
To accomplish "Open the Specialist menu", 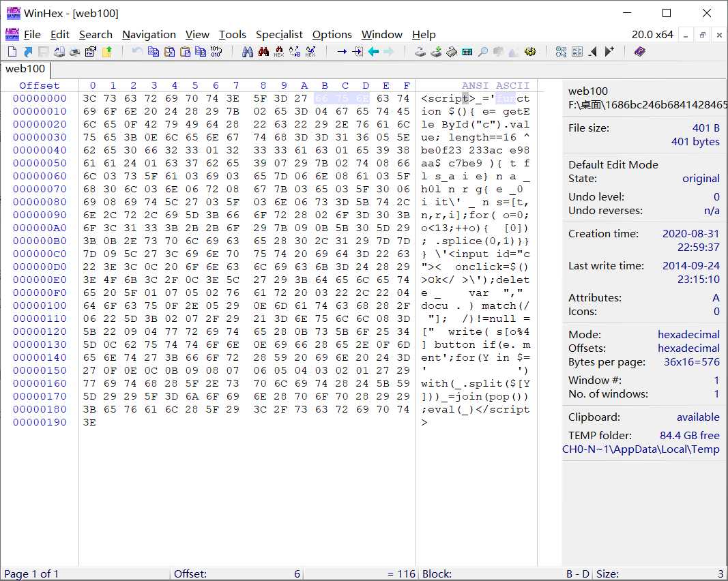I will tap(279, 35).
